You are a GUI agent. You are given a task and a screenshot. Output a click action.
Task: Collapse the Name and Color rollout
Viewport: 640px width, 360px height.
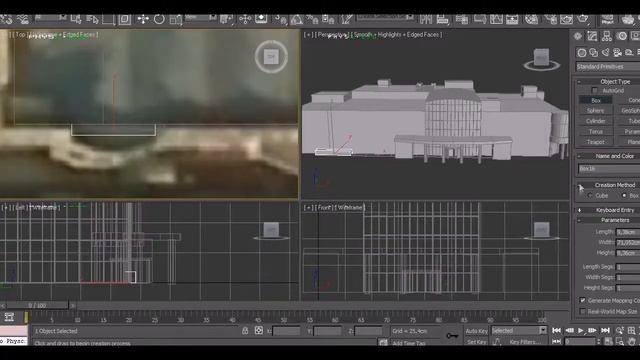tap(579, 156)
